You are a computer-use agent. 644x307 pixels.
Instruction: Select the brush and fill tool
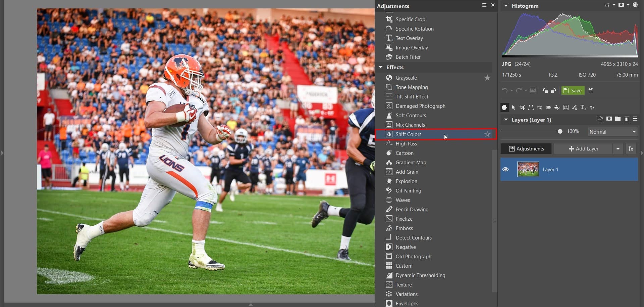click(x=575, y=107)
